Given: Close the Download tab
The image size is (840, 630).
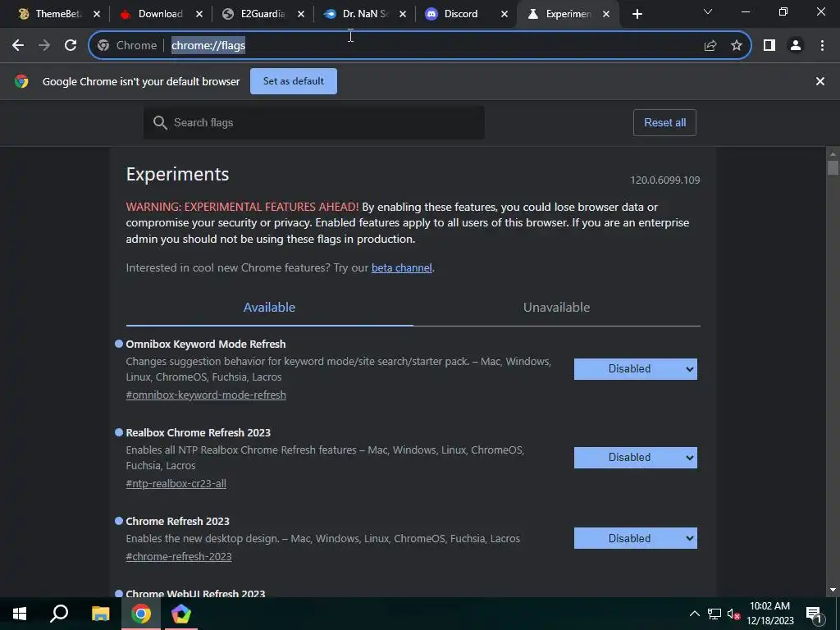Looking at the screenshot, I should pos(199,15).
